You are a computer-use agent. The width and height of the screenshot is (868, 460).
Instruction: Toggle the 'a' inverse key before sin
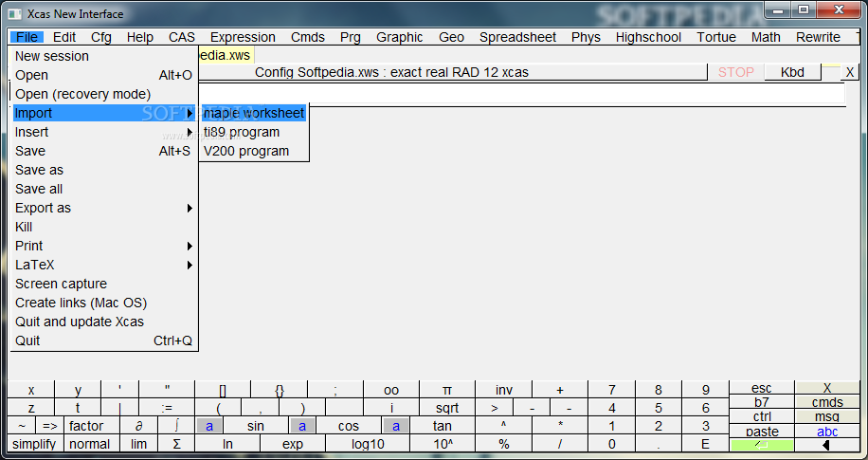coord(209,426)
